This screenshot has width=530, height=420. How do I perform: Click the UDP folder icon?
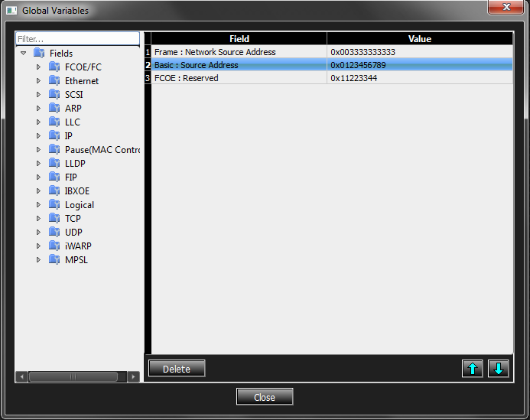tap(54, 232)
